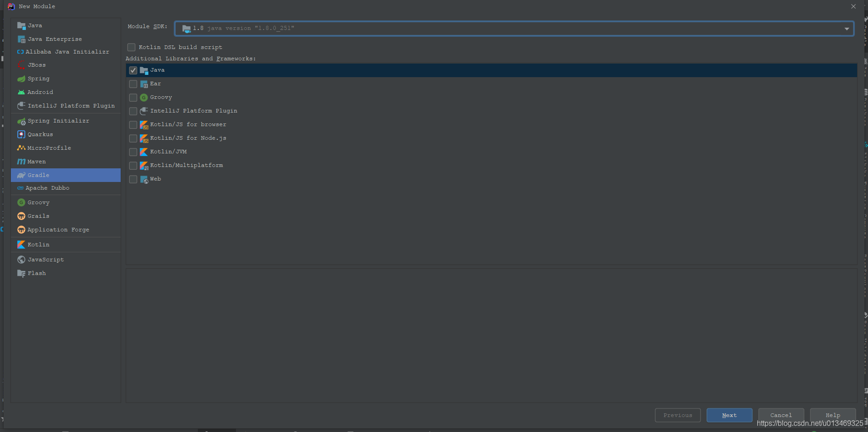Click the Next button
The image size is (868, 432).
[x=729, y=415]
